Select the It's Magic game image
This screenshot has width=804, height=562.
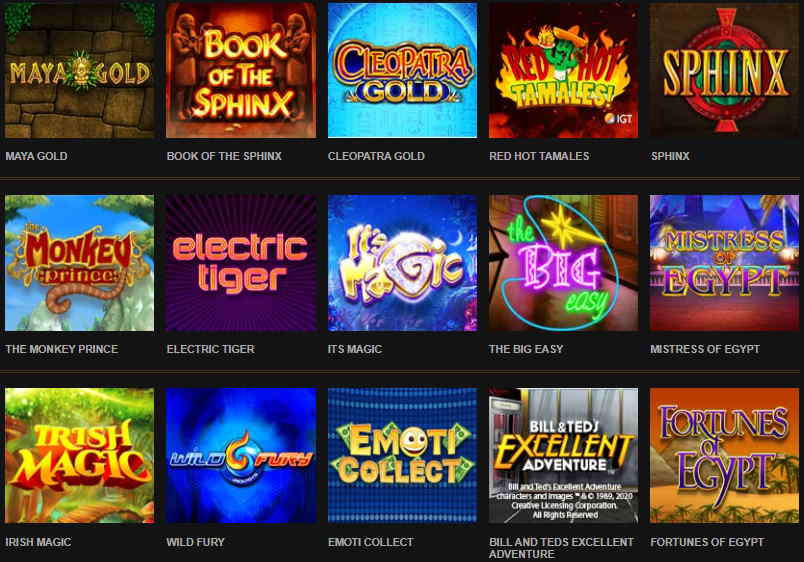pos(403,263)
